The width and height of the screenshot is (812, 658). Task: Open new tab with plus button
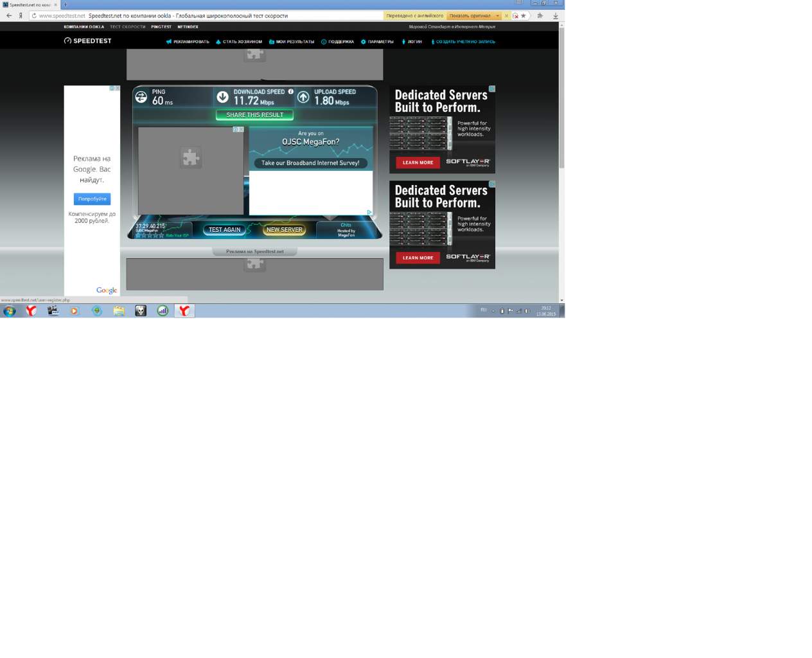[65, 4]
